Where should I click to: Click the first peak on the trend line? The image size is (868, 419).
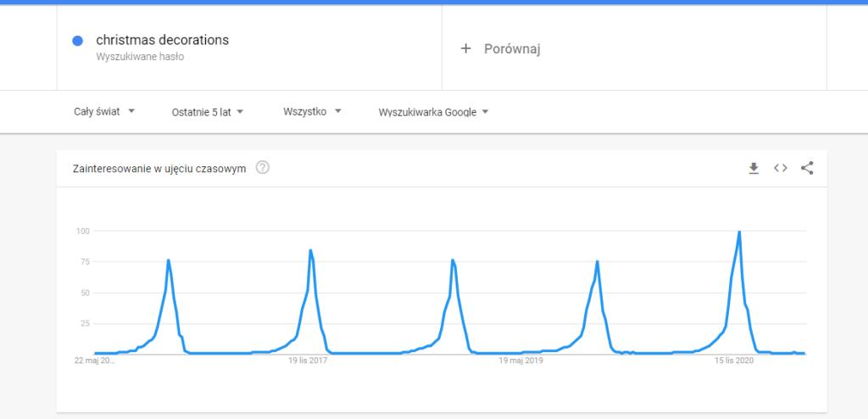[169, 260]
